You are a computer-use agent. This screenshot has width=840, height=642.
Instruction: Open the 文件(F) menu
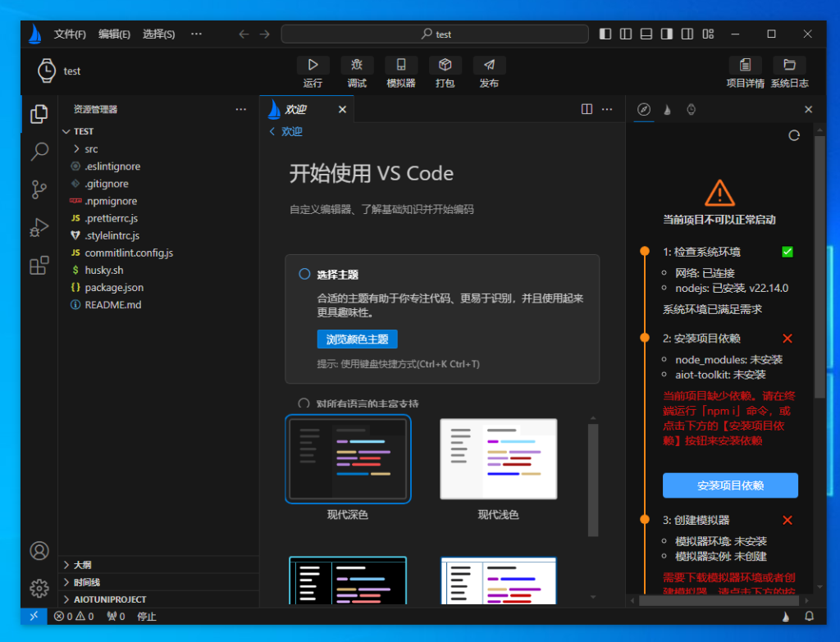click(x=70, y=34)
